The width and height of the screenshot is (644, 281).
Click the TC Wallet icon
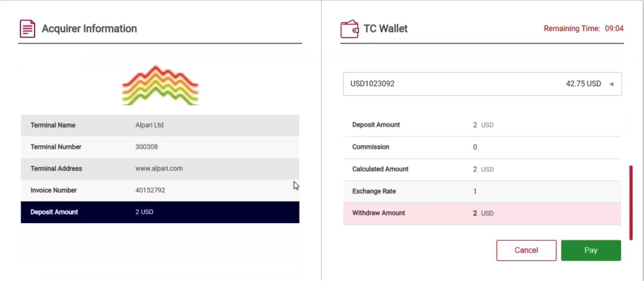[349, 29]
